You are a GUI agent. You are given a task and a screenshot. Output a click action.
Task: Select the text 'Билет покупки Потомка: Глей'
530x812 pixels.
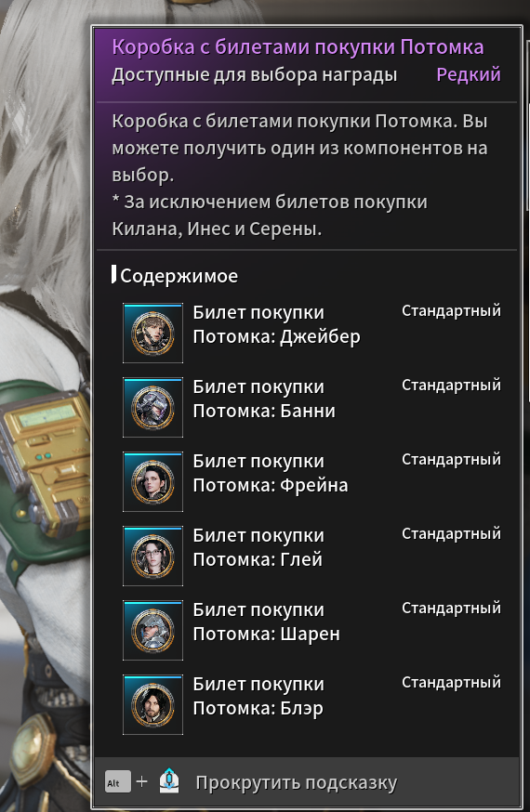(258, 547)
